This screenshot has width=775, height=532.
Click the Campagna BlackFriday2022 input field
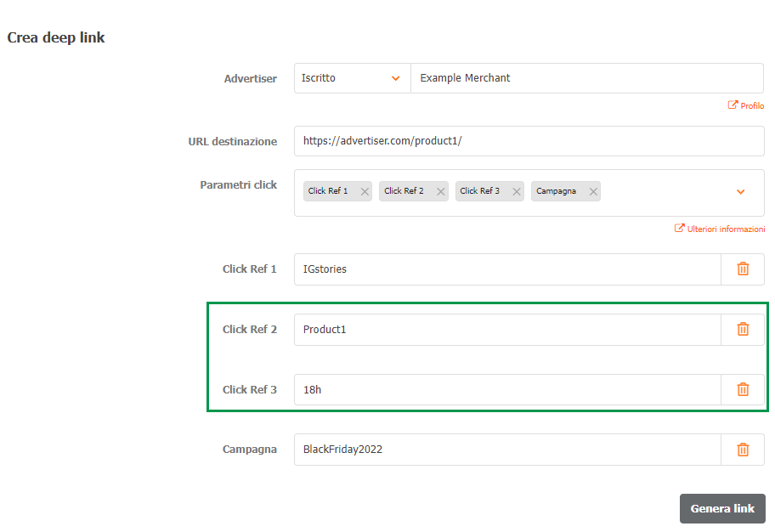click(x=506, y=450)
